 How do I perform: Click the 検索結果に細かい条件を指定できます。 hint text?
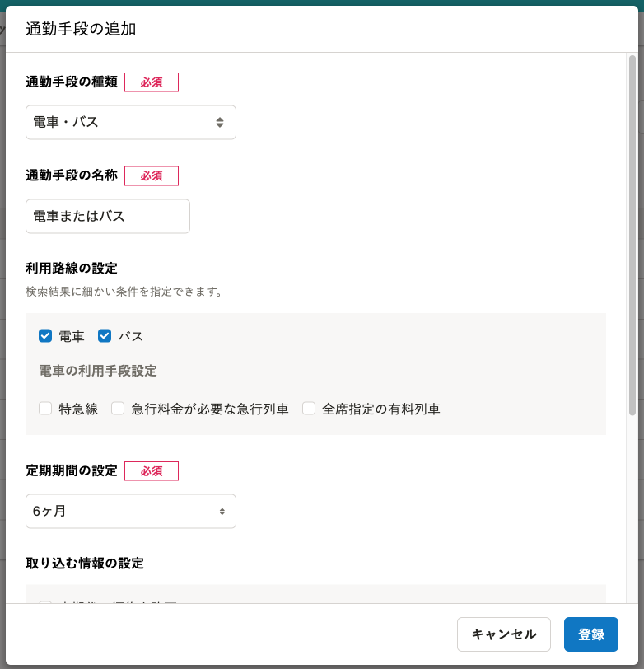click(x=124, y=292)
